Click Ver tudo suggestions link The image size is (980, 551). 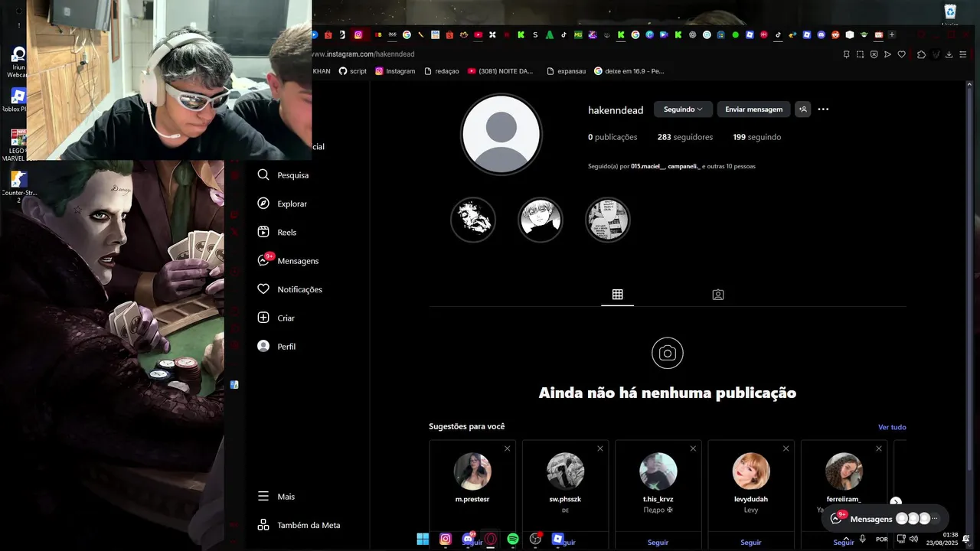[892, 427]
